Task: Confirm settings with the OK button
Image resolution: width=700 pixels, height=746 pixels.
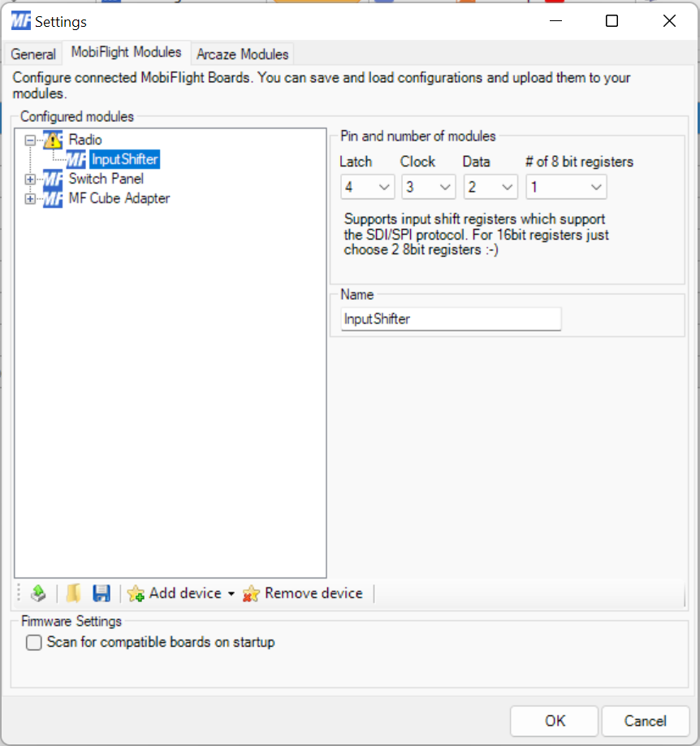Action: (x=555, y=721)
